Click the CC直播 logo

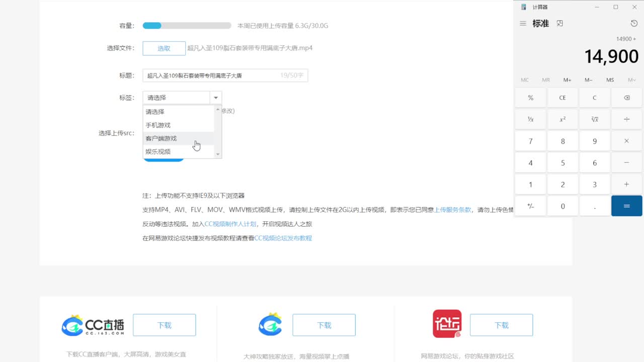click(93, 325)
